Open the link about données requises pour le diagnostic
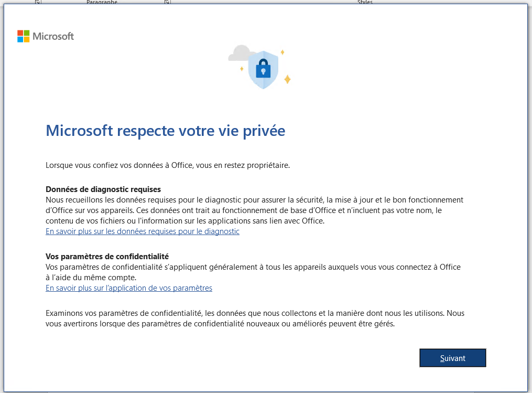 (x=143, y=231)
